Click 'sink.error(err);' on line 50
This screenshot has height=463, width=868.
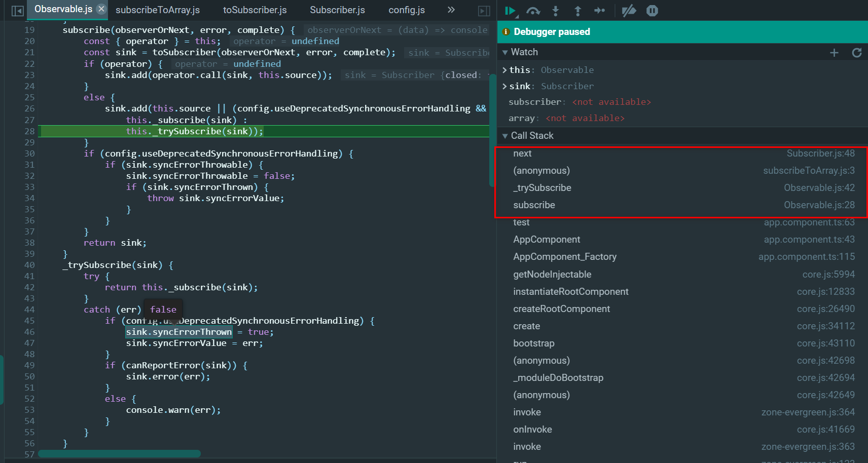pos(168,376)
